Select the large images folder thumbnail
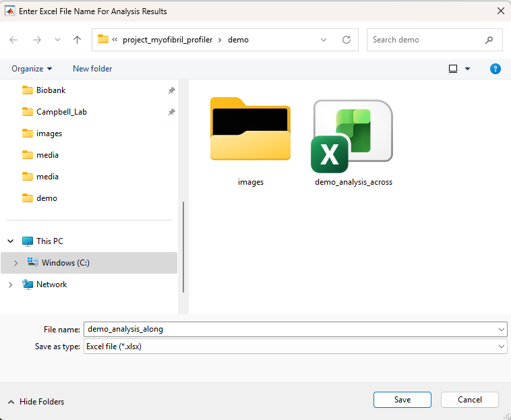 (250, 128)
